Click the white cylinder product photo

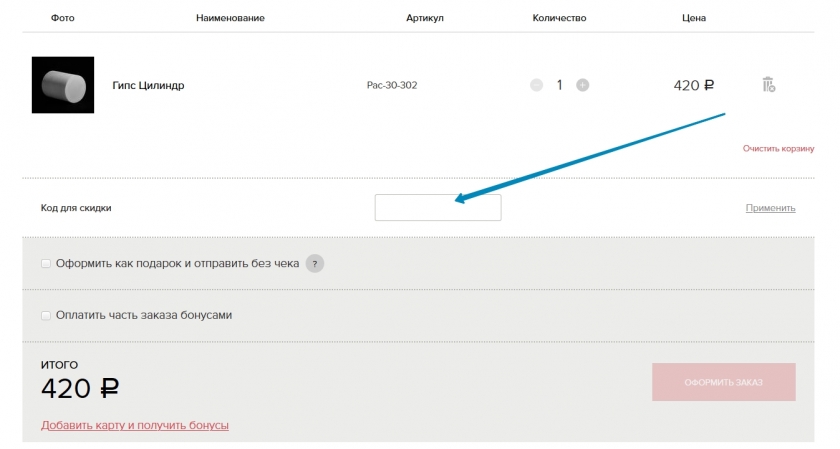(x=63, y=85)
